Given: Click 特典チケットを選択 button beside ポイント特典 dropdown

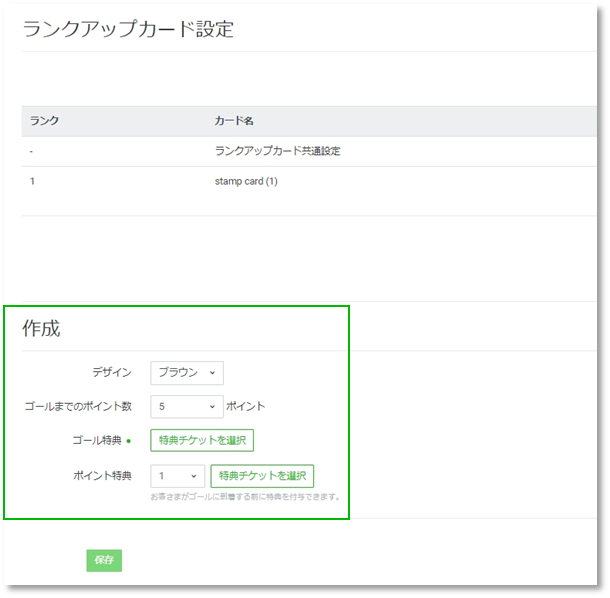Looking at the screenshot, I should point(262,476).
